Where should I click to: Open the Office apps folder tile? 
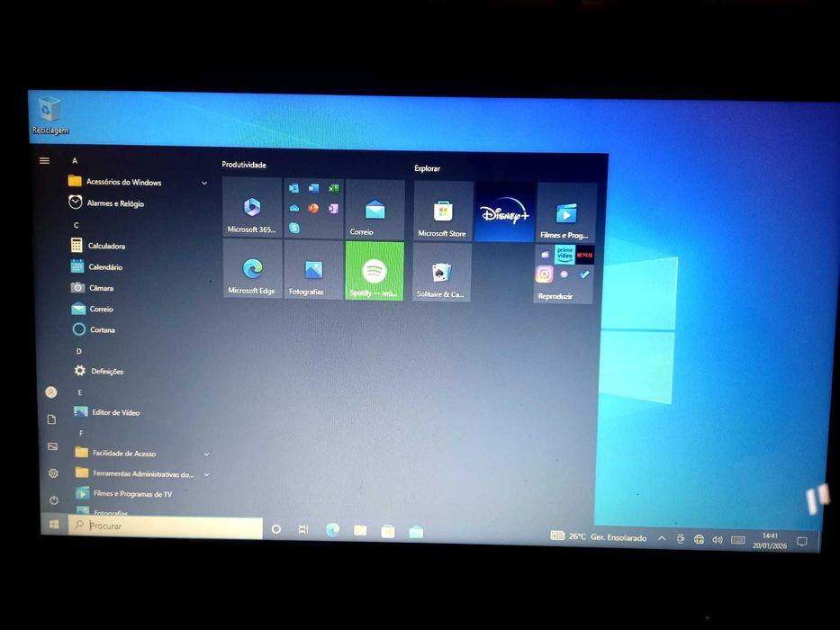[313, 209]
